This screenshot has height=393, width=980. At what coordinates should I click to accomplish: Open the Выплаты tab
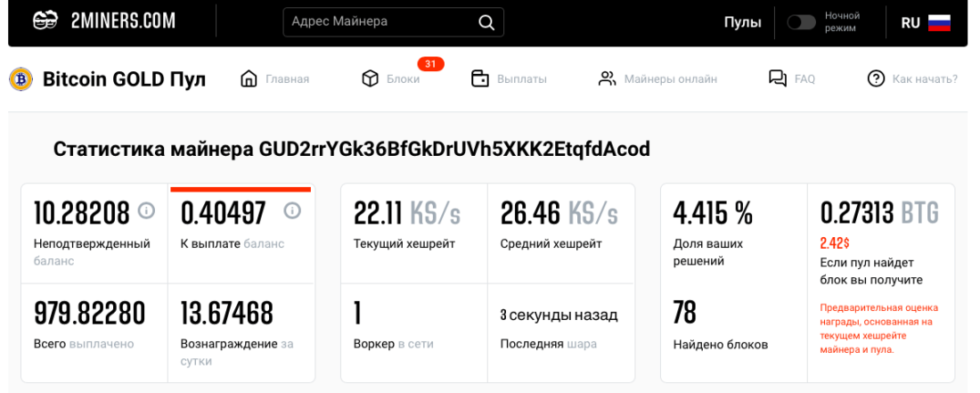tap(522, 79)
